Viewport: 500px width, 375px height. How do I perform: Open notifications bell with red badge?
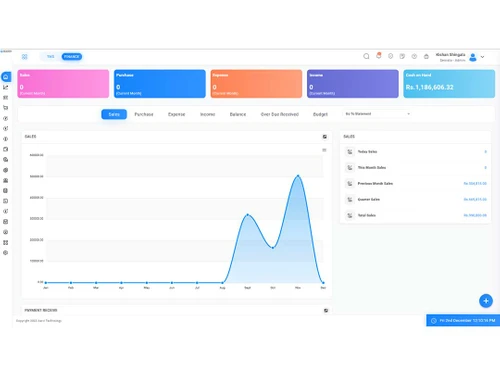[378, 56]
